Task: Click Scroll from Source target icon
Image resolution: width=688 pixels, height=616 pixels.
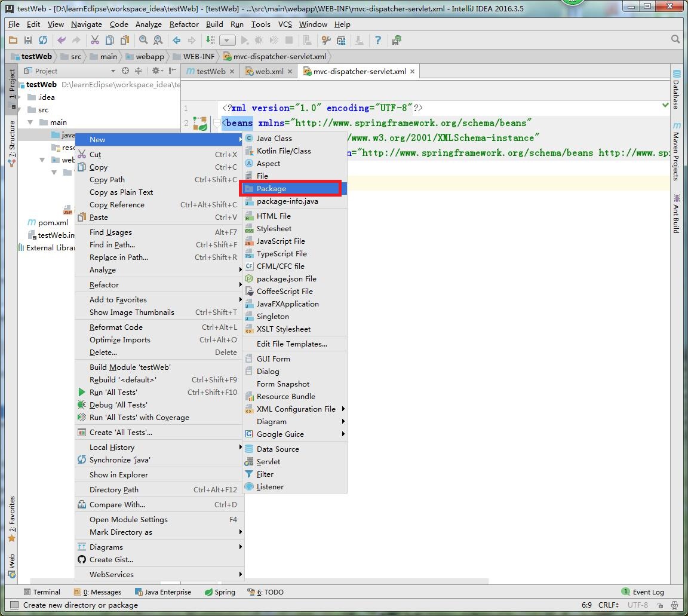Action: pyautogui.click(x=125, y=71)
